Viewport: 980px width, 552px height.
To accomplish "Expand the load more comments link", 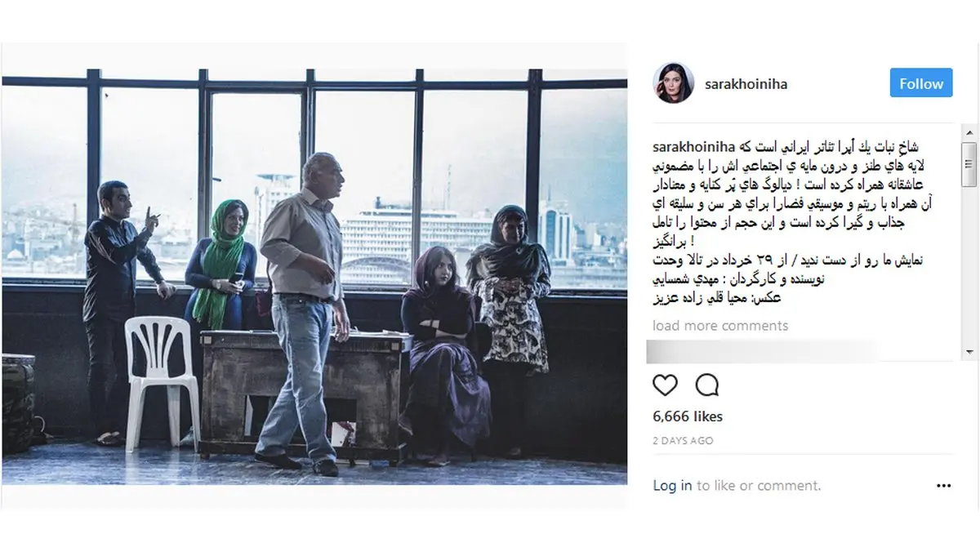I will point(720,326).
